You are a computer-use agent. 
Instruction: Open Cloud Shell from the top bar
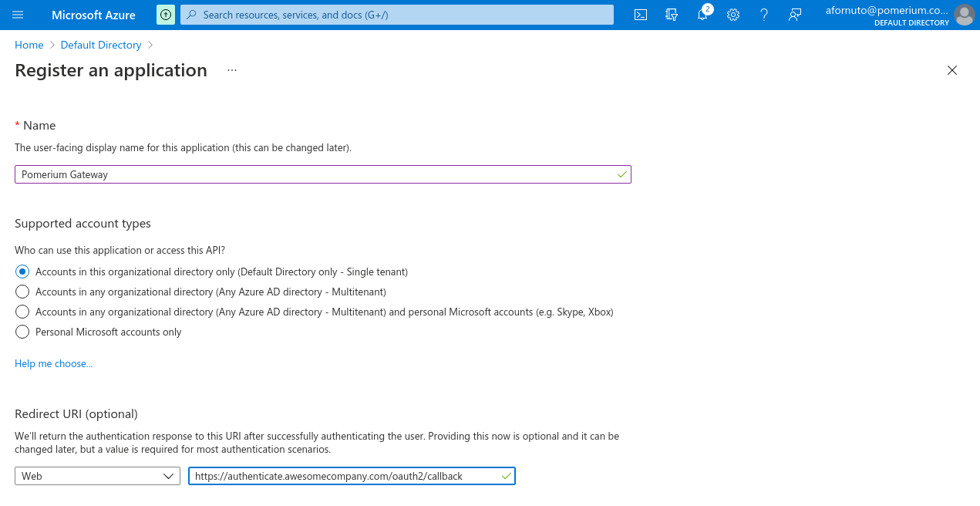[x=641, y=15]
